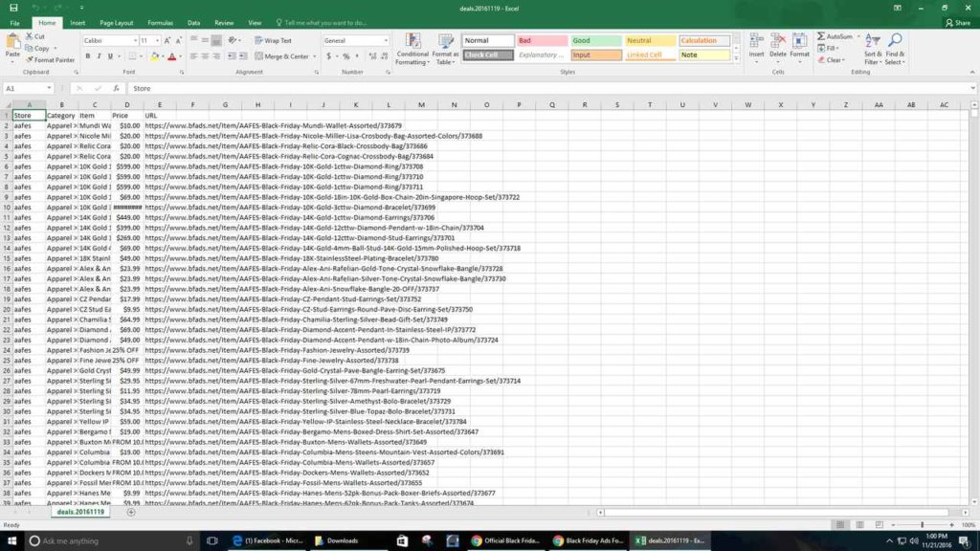The image size is (980, 551).
Task: Switch to Page Layout view icon
Action: [x=860, y=525]
